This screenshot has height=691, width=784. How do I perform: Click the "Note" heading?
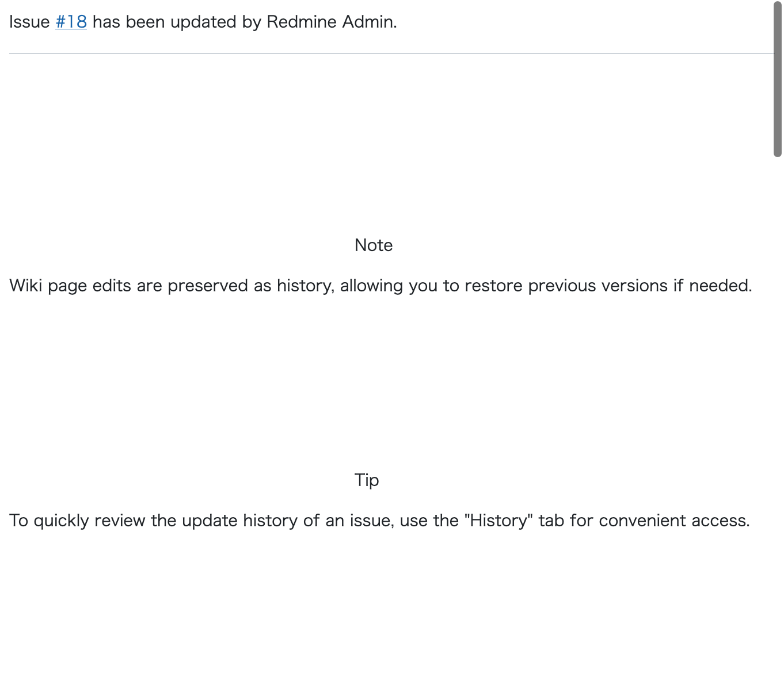tap(374, 245)
